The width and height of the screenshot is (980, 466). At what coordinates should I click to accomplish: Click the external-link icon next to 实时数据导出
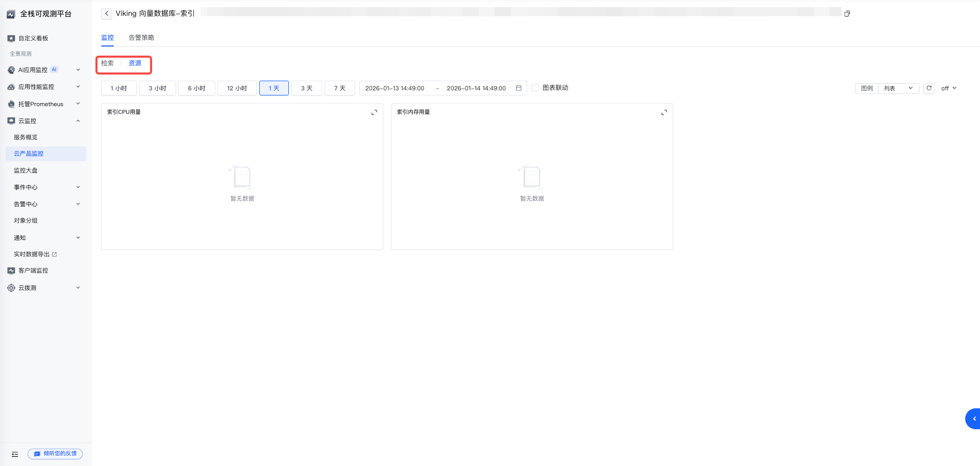click(x=55, y=254)
